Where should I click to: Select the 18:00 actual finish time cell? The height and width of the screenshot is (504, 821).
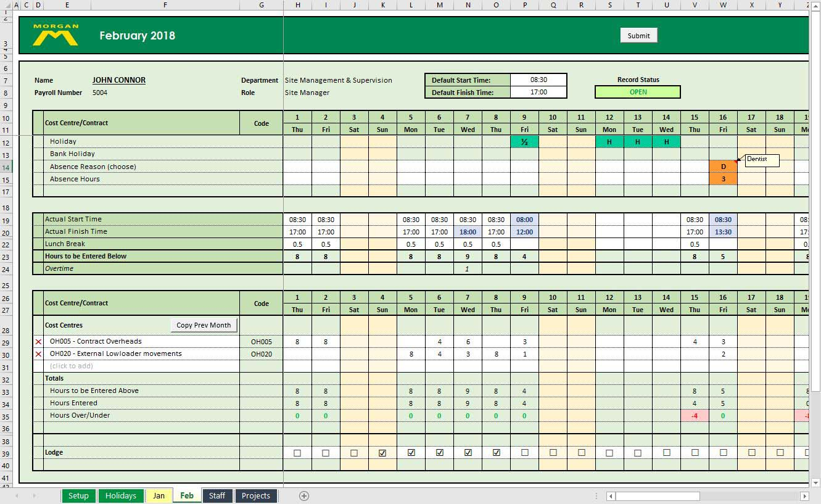[x=468, y=232]
